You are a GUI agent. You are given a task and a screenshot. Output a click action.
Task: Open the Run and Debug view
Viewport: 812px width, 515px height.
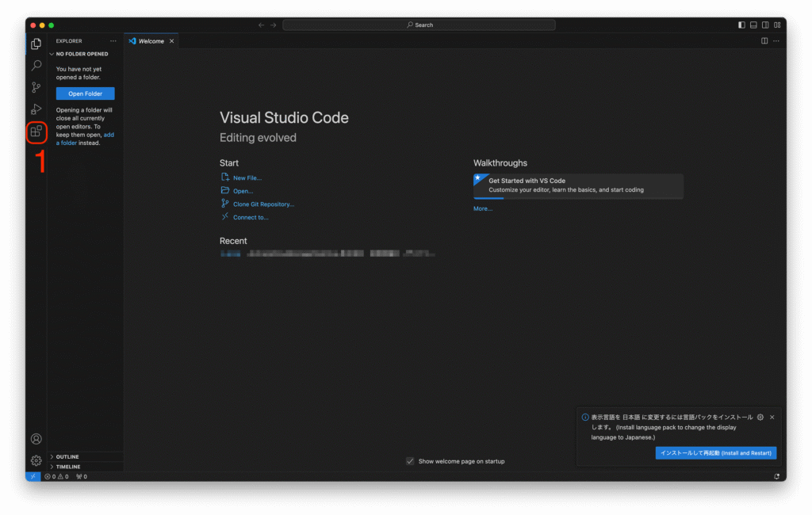click(x=36, y=109)
